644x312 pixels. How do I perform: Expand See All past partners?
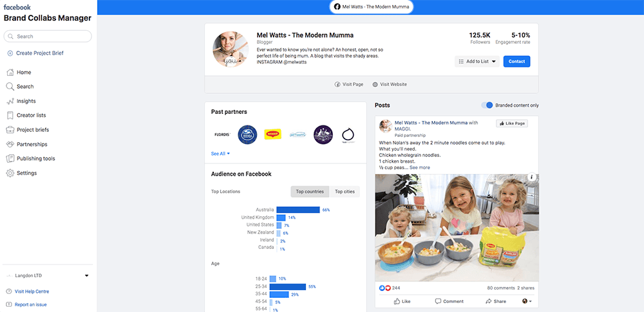tap(220, 154)
